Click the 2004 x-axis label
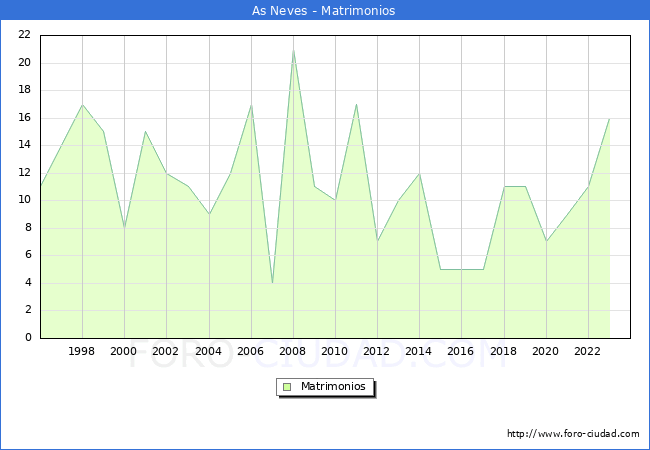 click(209, 351)
